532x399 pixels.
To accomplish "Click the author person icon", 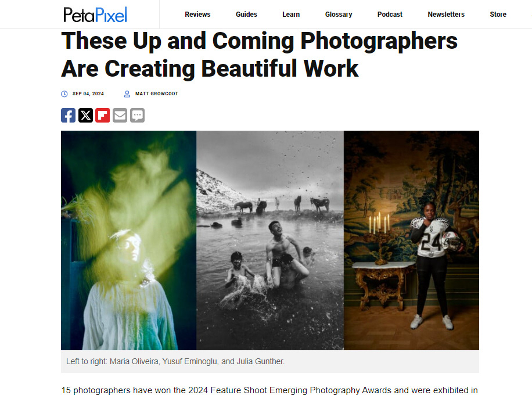I will pyautogui.click(x=127, y=94).
